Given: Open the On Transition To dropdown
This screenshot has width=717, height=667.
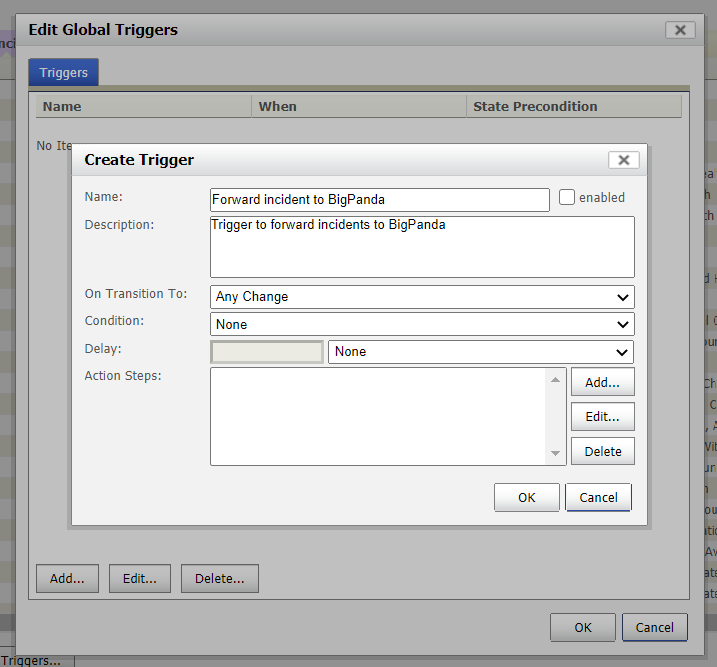Looking at the screenshot, I should (422, 297).
